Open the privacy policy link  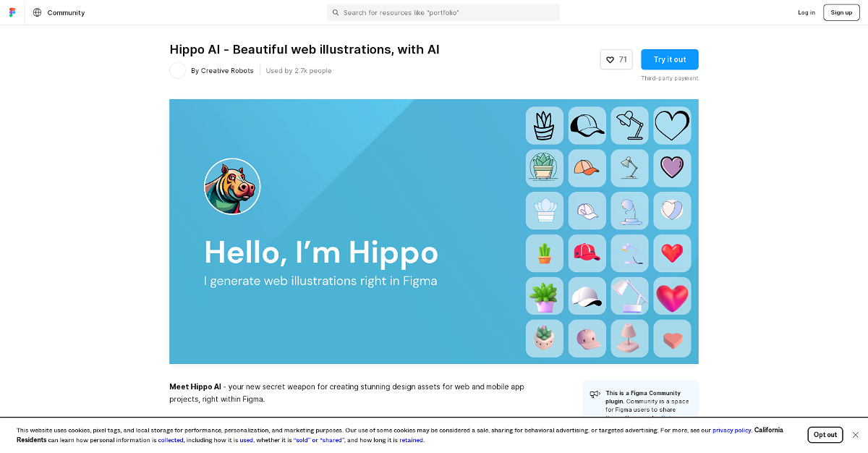[x=732, y=430]
